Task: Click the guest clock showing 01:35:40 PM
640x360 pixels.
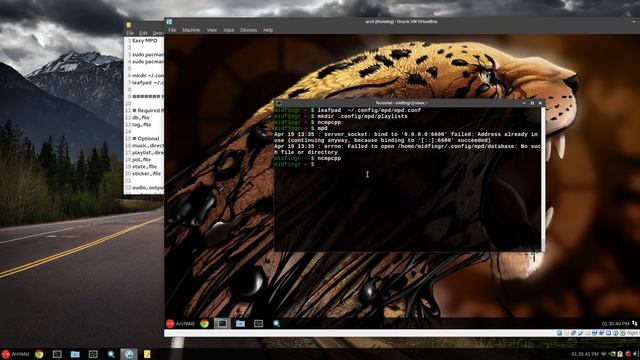Action: pos(616,324)
